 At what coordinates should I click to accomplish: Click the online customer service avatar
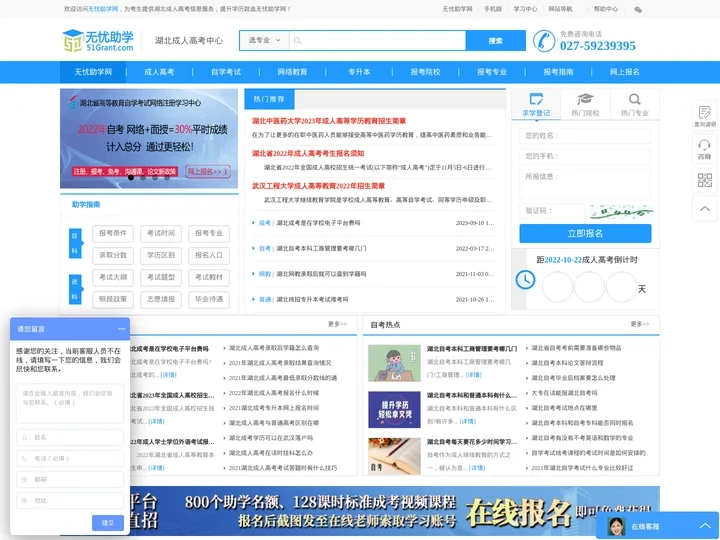616,526
